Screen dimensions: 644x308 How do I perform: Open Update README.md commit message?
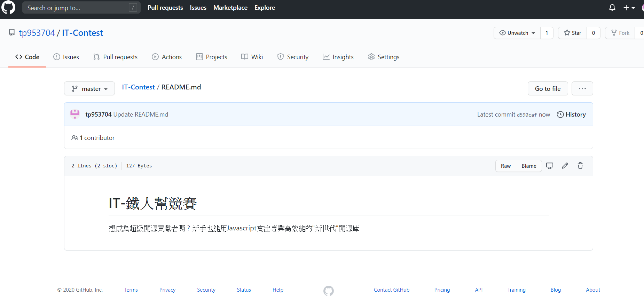[x=141, y=114]
